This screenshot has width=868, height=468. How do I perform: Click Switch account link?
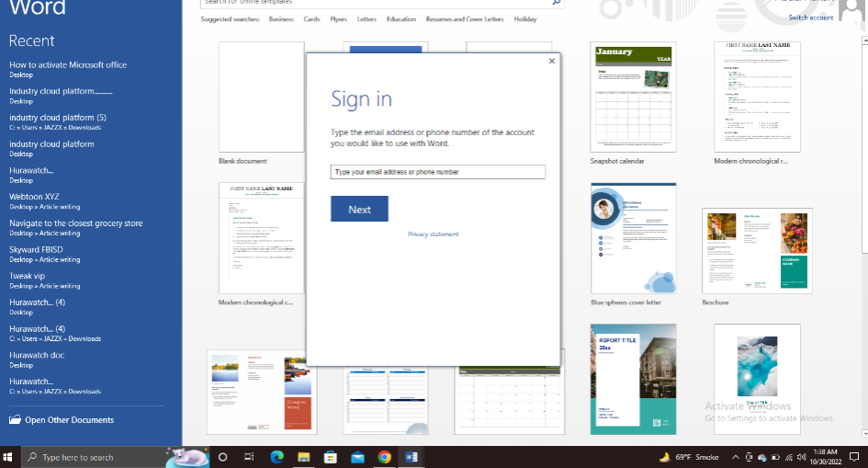[810, 17]
